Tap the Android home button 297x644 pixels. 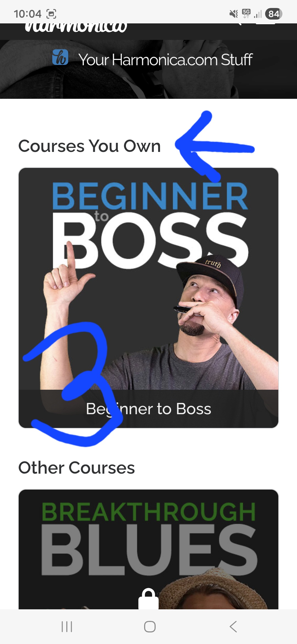[150, 627]
